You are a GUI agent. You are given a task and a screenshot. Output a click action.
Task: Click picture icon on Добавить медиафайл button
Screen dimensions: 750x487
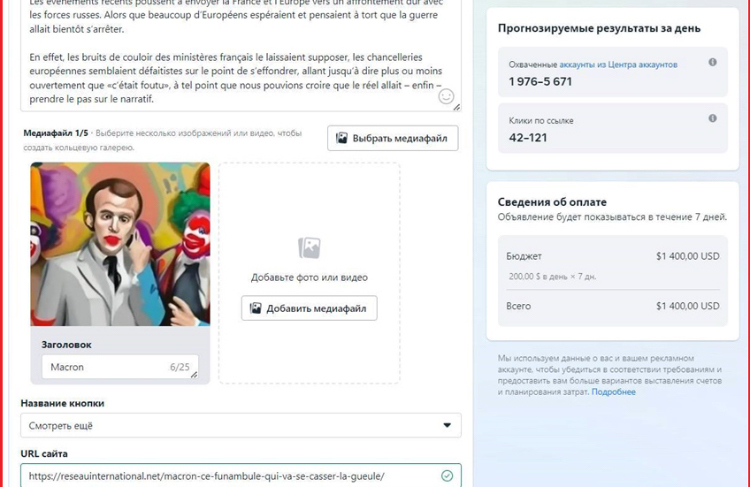click(255, 309)
